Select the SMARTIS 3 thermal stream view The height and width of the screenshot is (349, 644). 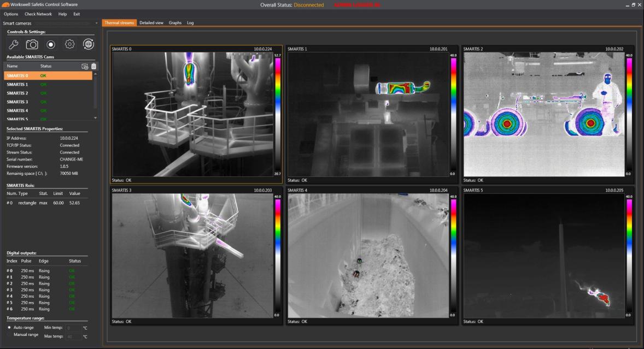point(192,256)
